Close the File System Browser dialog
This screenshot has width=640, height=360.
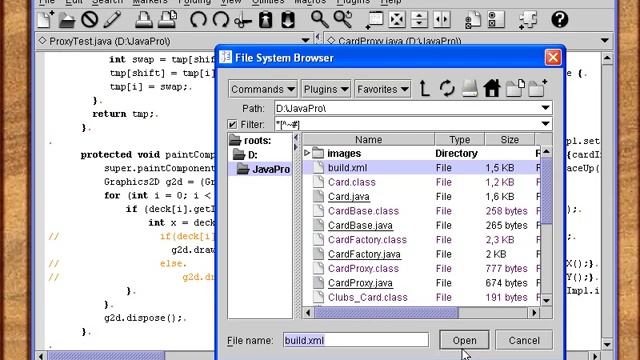pyautogui.click(x=553, y=58)
